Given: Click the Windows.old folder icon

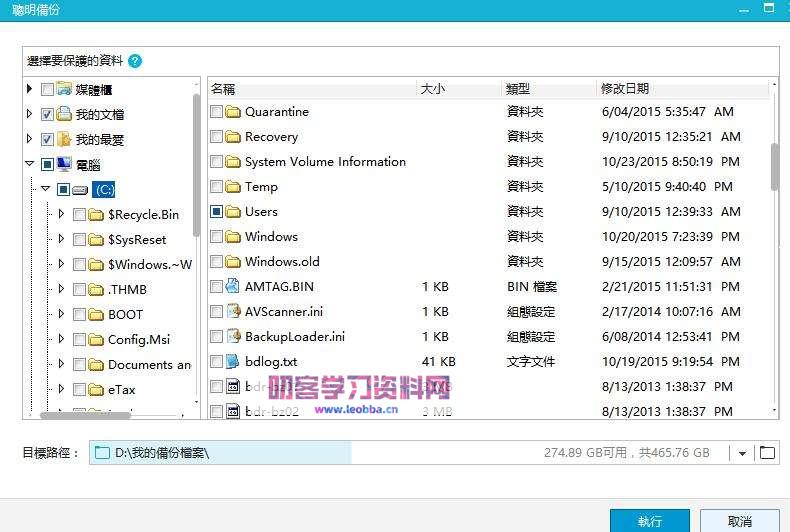Looking at the screenshot, I should 233,261.
